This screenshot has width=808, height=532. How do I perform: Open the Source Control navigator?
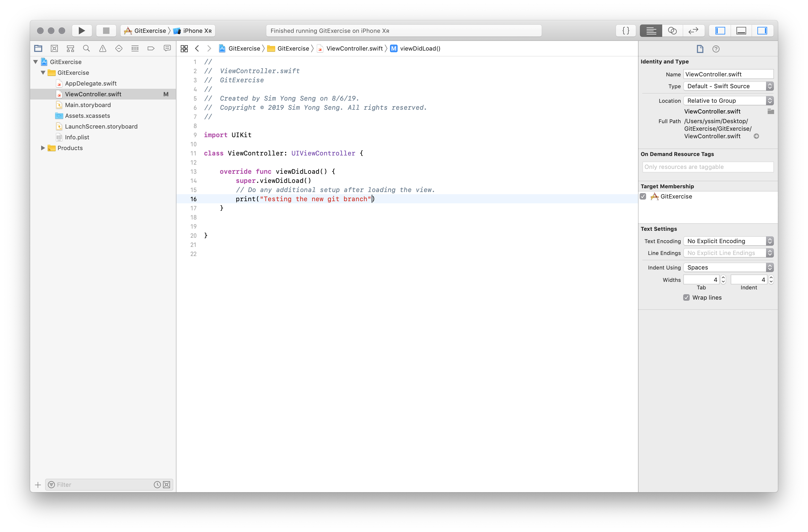[x=54, y=49]
